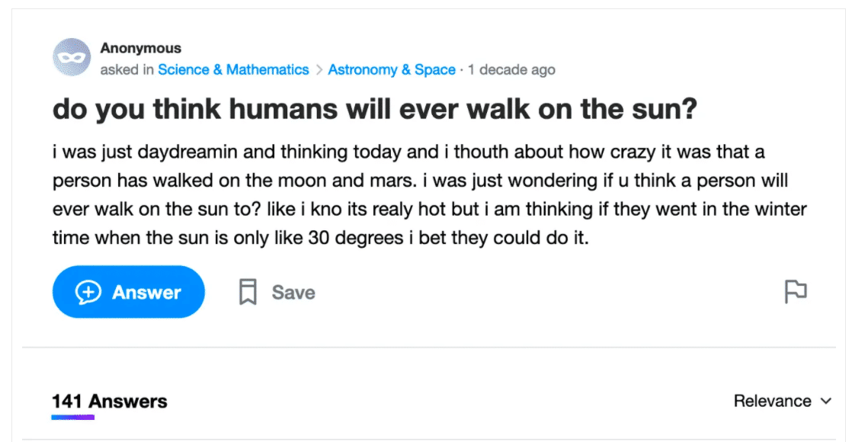Click the blue Answer button
868x442 pixels.
click(x=129, y=292)
